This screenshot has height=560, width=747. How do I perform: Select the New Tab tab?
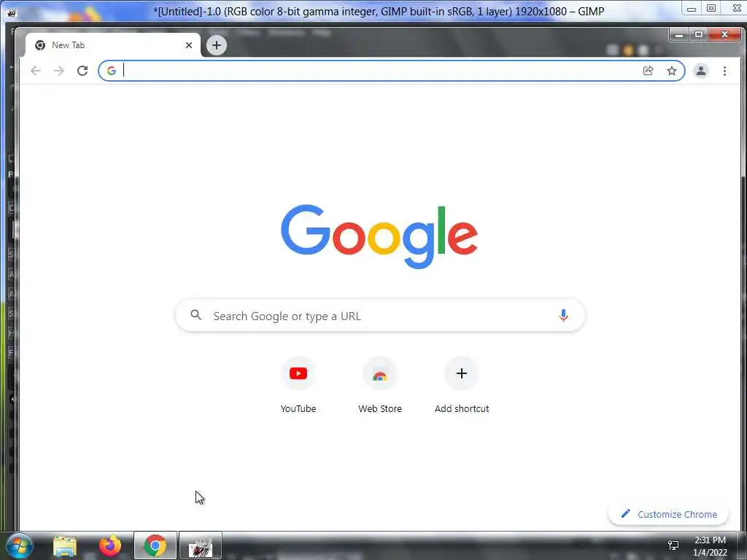pyautogui.click(x=113, y=45)
